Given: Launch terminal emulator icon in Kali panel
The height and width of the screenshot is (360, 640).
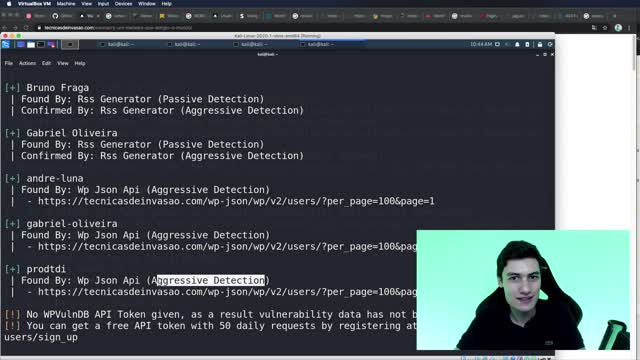Looking at the screenshot, I should tap(41, 44).
